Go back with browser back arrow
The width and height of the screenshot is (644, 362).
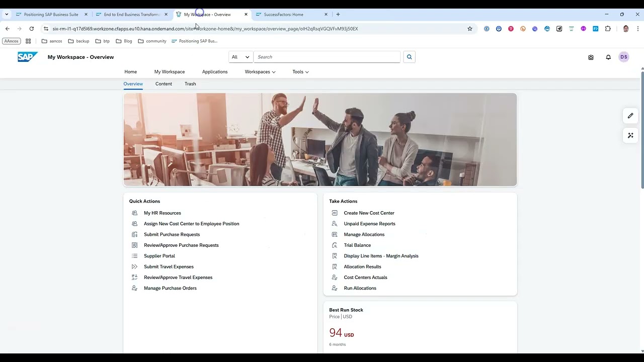click(8, 29)
